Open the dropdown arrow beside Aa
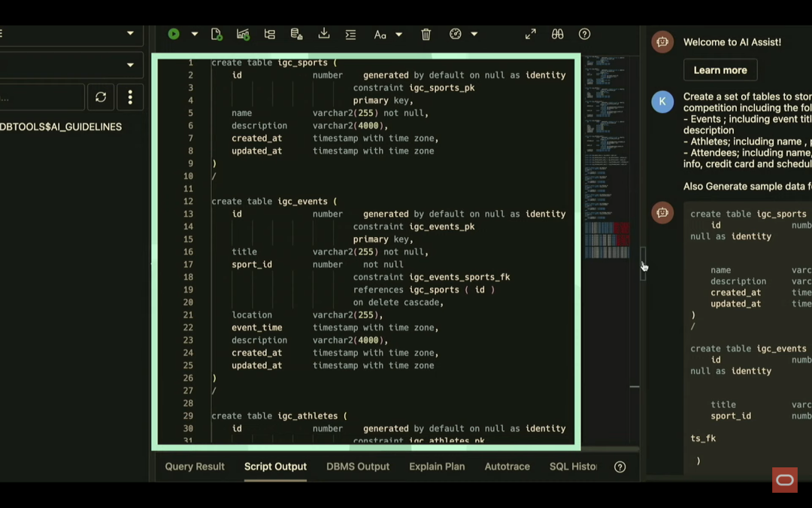This screenshot has width=812, height=508. (398, 34)
